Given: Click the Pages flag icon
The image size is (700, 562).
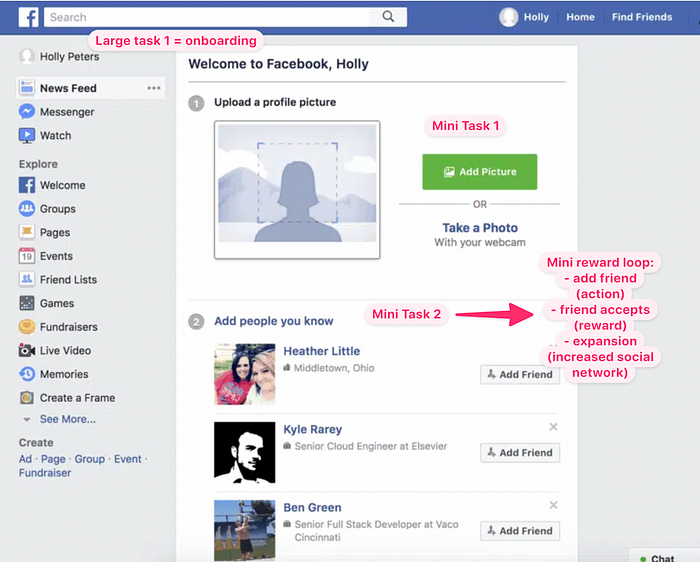Looking at the screenshot, I should tap(27, 232).
